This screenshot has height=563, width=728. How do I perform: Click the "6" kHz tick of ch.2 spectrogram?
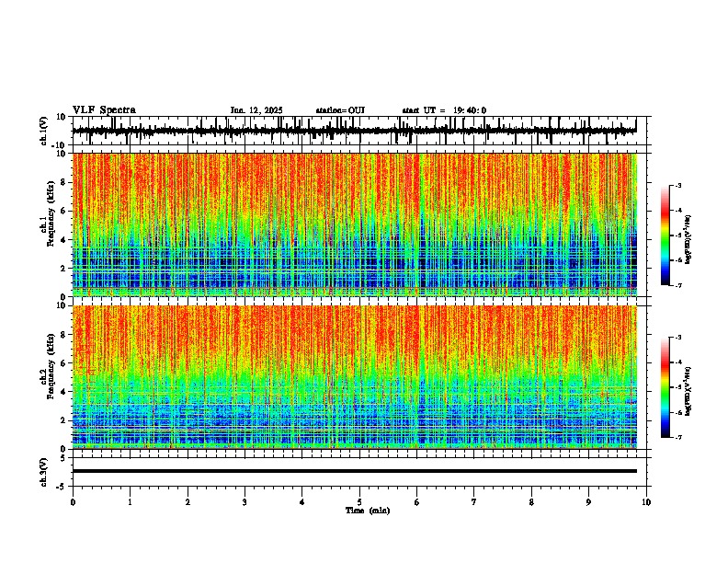(64, 363)
